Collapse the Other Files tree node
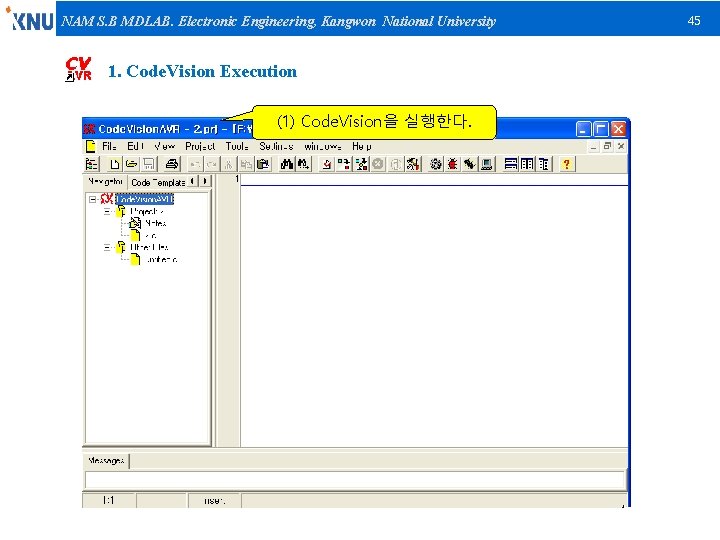The height and width of the screenshot is (540, 720). (107, 247)
